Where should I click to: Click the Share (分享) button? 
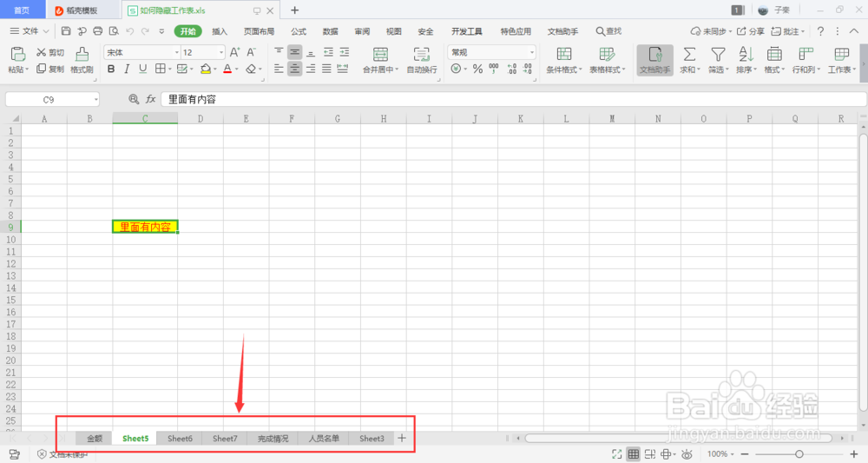(750, 31)
